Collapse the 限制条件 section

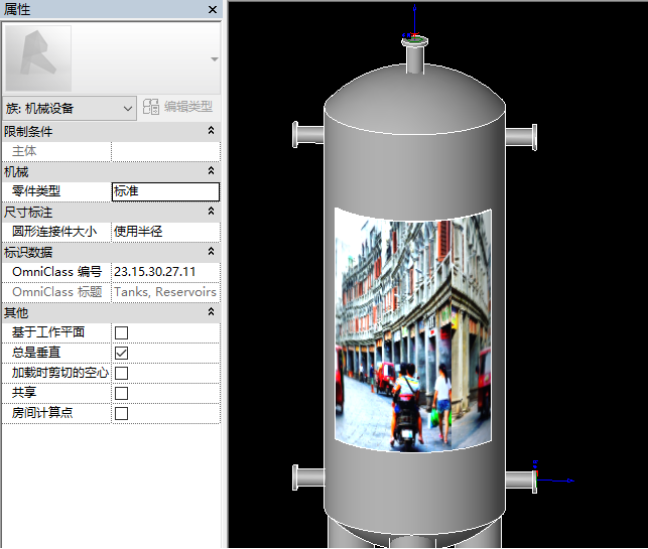click(210, 131)
